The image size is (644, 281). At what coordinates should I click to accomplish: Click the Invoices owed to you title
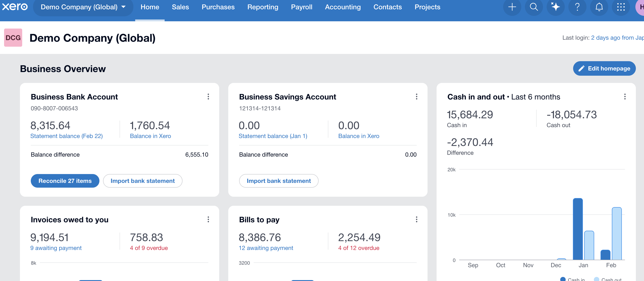pyautogui.click(x=70, y=219)
